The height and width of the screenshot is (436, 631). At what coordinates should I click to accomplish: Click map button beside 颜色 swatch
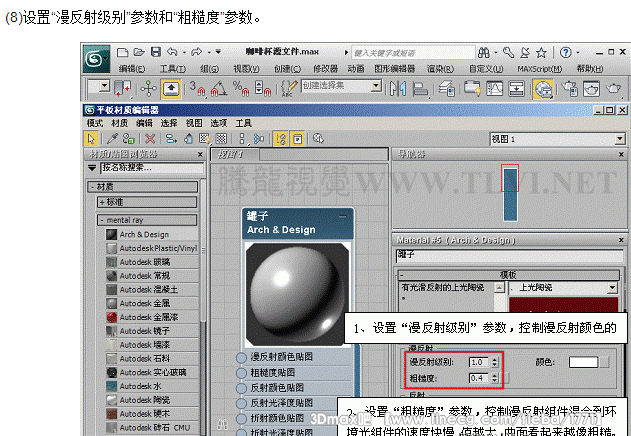click(x=604, y=362)
